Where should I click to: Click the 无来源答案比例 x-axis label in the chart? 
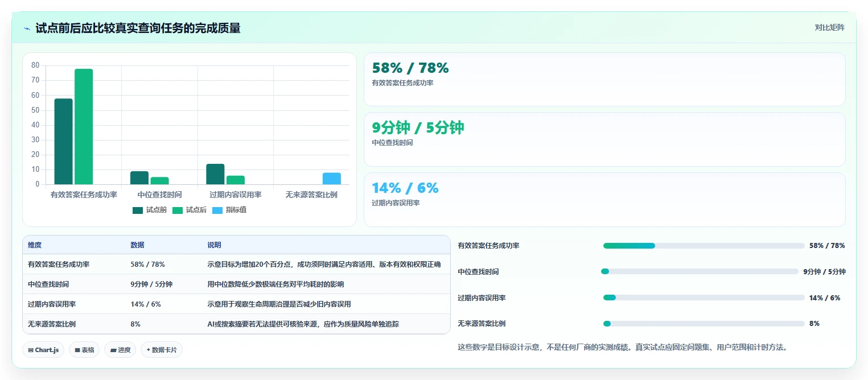311,195
